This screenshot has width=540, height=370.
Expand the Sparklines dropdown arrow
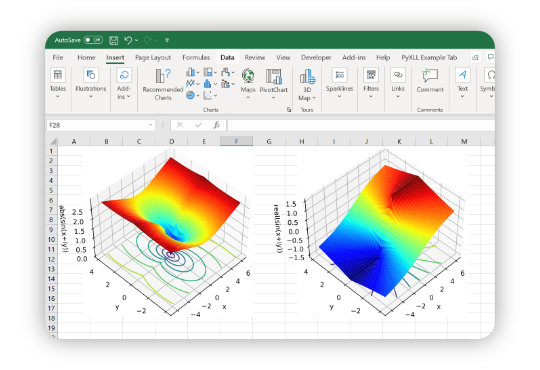(x=339, y=96)
